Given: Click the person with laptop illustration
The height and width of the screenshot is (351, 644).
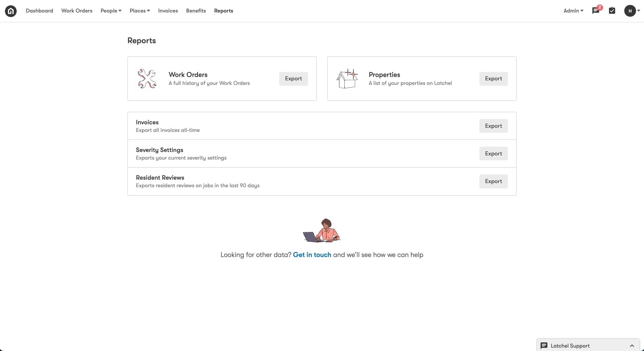Looking at the screenshot, I should (322, 231).
